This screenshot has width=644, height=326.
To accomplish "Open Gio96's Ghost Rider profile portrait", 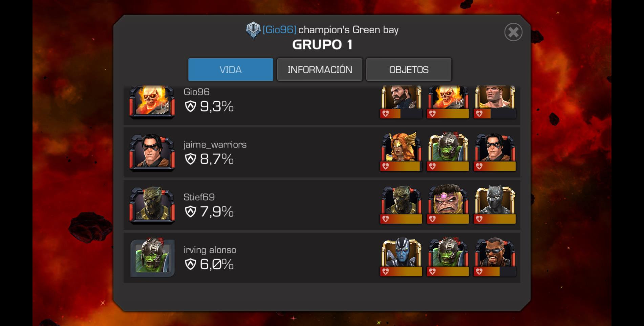I will [152, 102].
